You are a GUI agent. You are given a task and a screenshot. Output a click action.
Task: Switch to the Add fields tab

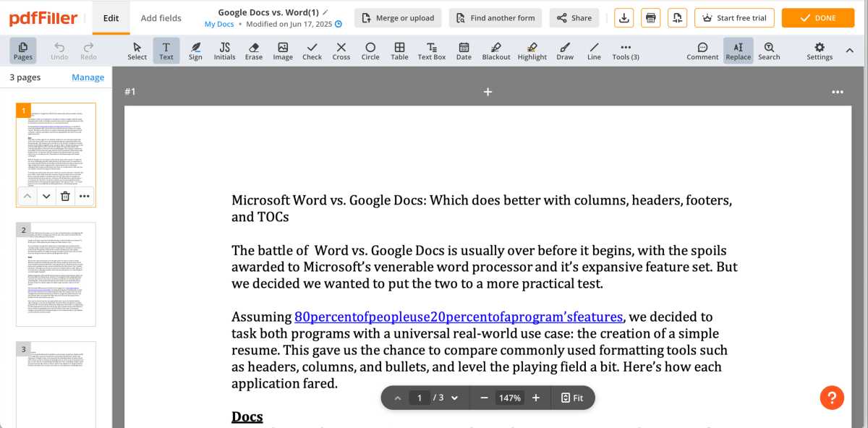point(161,18)
